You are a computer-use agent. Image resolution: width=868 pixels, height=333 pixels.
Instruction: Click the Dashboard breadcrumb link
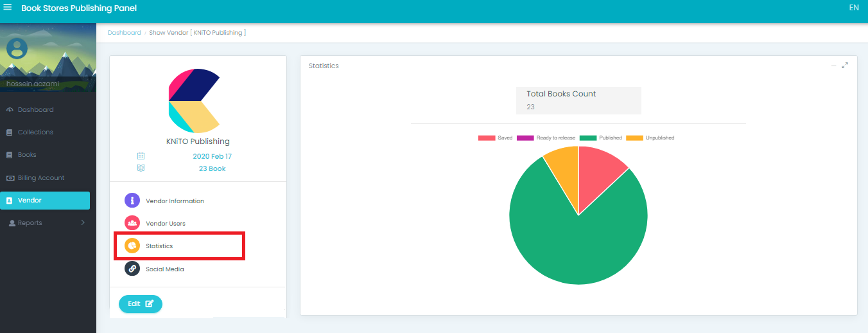(124, 33)
